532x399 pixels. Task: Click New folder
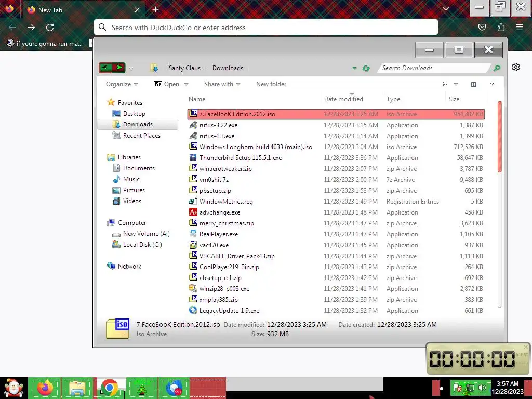(271, 84)
